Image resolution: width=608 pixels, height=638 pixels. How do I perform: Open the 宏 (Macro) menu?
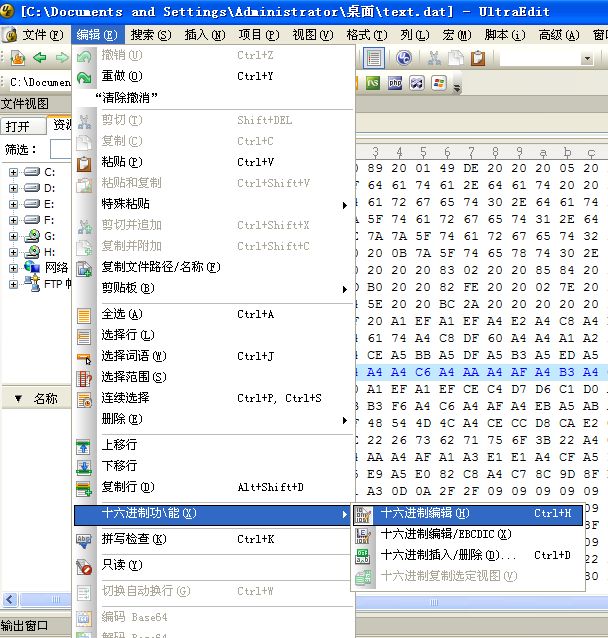[457, 35]
